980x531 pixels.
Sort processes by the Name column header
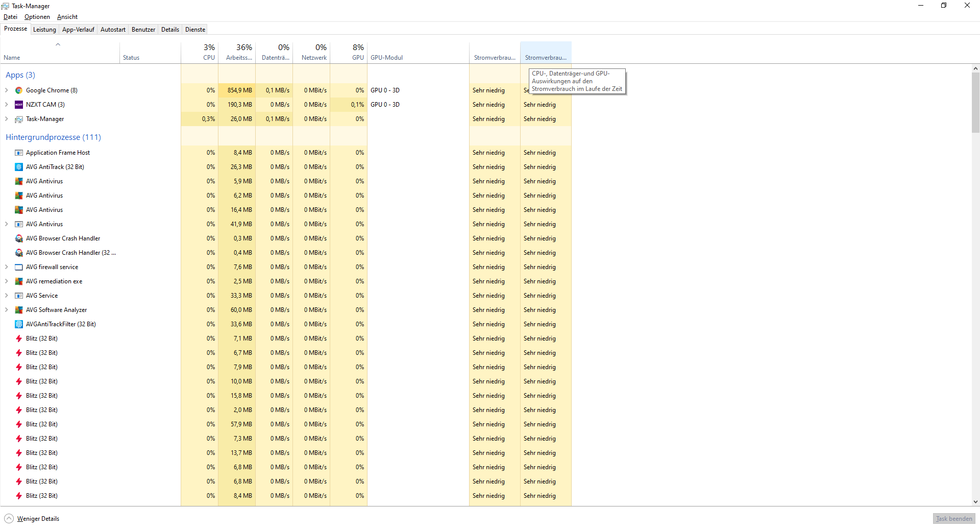(x=60, y=53)
